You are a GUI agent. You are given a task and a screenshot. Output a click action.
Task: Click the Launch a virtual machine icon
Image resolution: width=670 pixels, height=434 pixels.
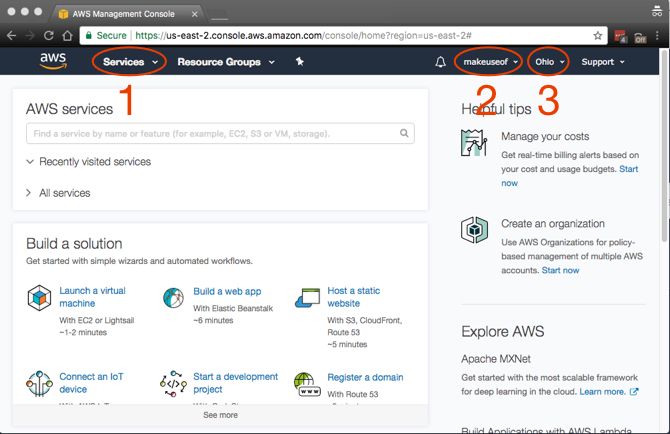tap(39, 298)
